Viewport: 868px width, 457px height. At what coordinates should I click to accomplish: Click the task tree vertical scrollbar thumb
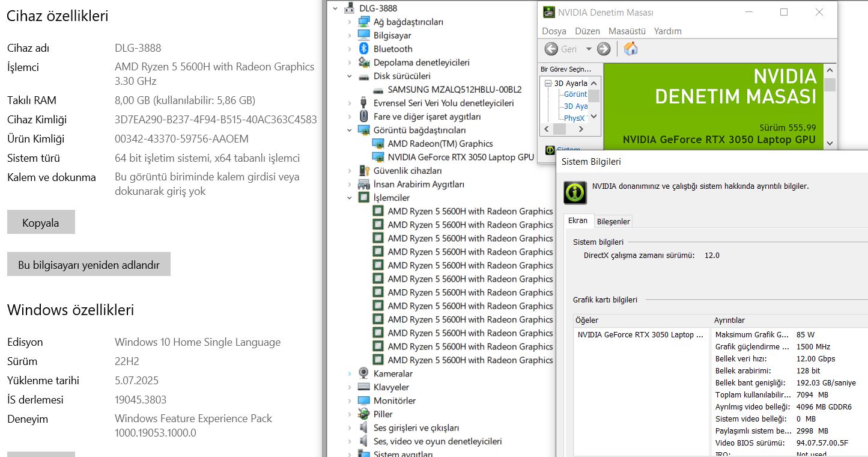593,96
